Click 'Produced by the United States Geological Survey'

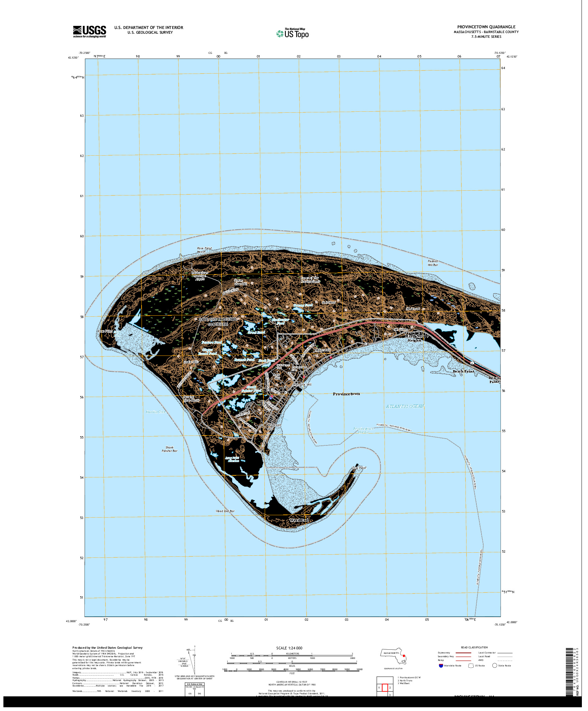[x=108, y=648]
